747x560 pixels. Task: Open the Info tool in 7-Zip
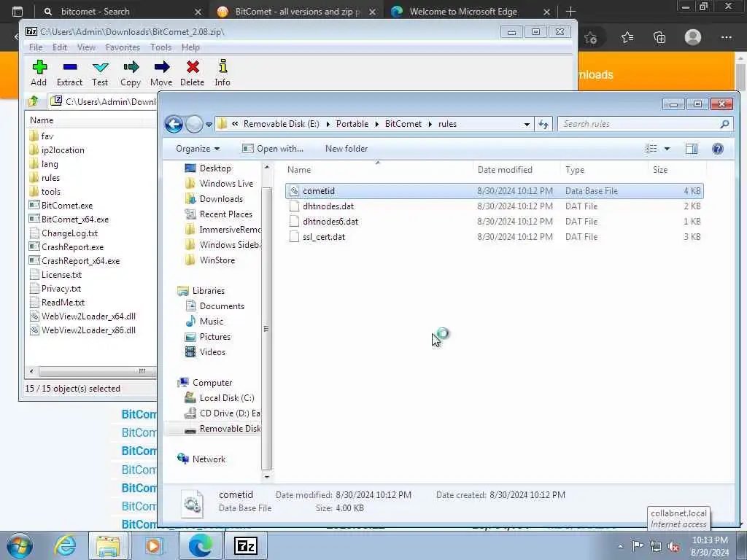pyautogui.click(x=222, y=73)
